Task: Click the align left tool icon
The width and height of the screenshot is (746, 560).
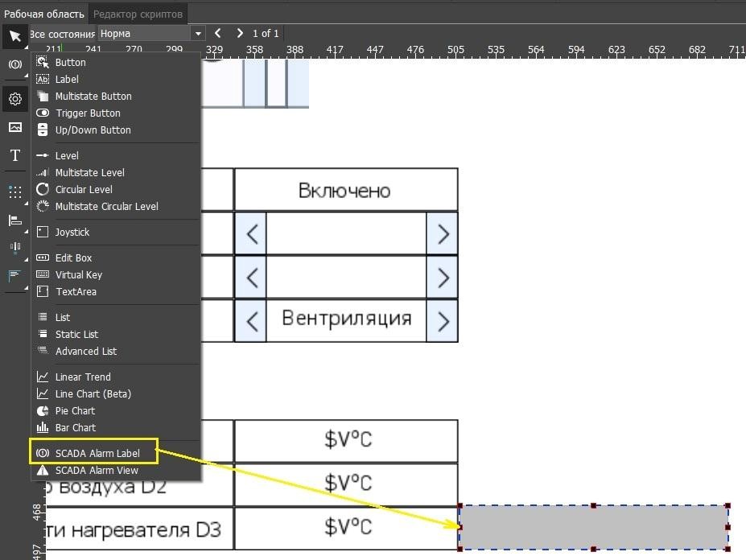Action: 14,220
